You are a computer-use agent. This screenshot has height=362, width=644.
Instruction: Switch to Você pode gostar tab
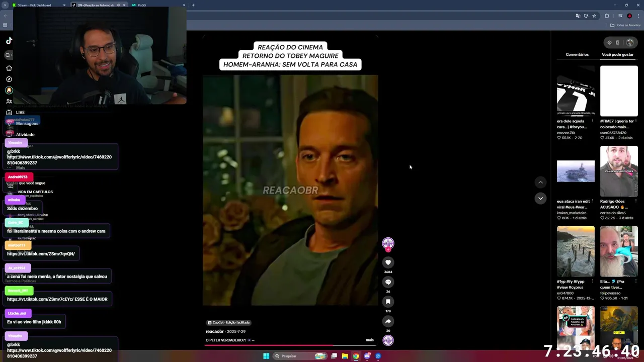pos(618,54)
